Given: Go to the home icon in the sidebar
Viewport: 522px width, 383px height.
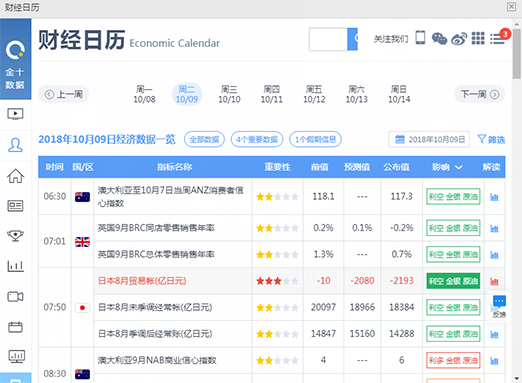Looking at the screenshot, I should 15,176.
